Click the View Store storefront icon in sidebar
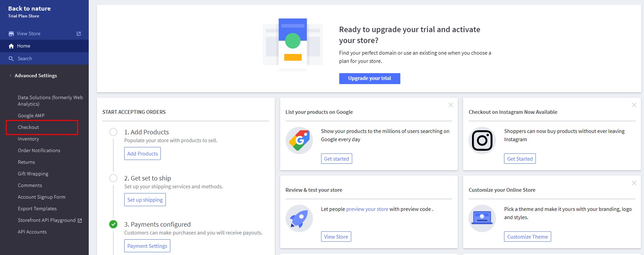This screenshot has width=644, height=255. pos(11,34)
